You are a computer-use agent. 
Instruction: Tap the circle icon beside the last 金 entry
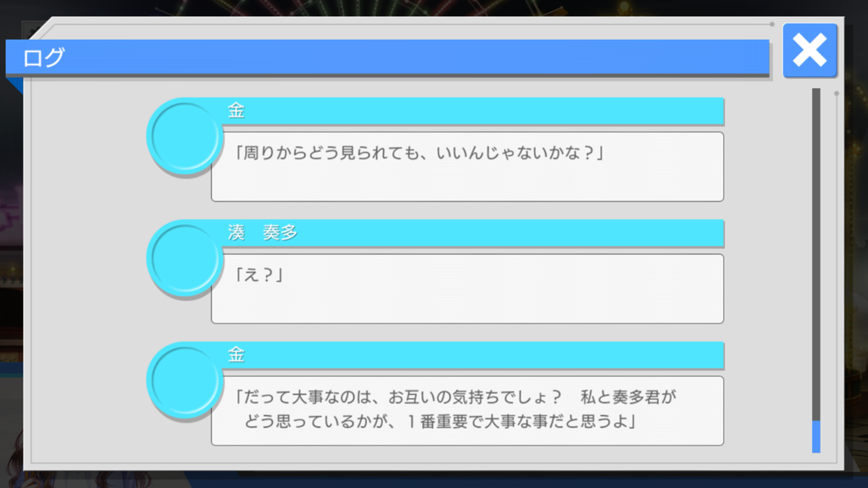coord(184,380)
